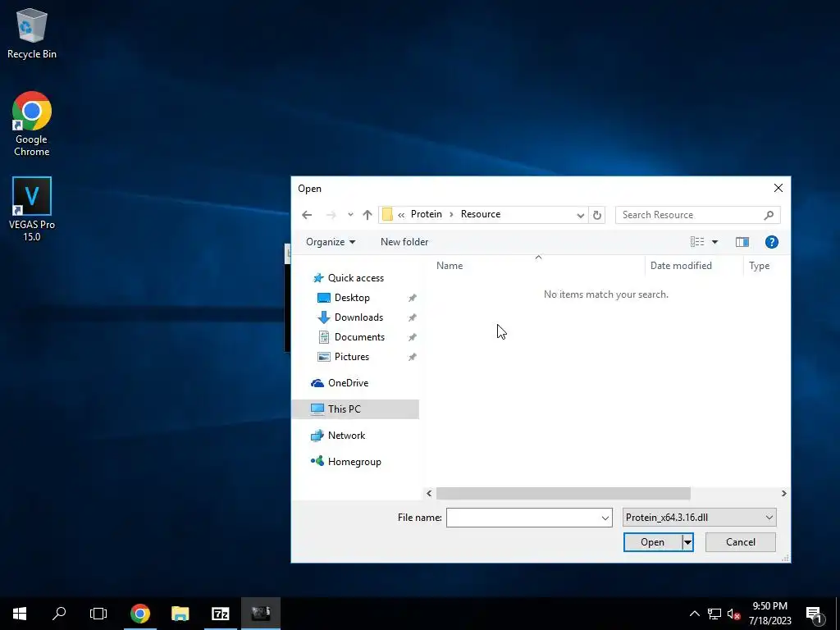Switch to 7-Zip on the taskbar
The height and width of the screenshot is (630, 840).
click(220, 614)
